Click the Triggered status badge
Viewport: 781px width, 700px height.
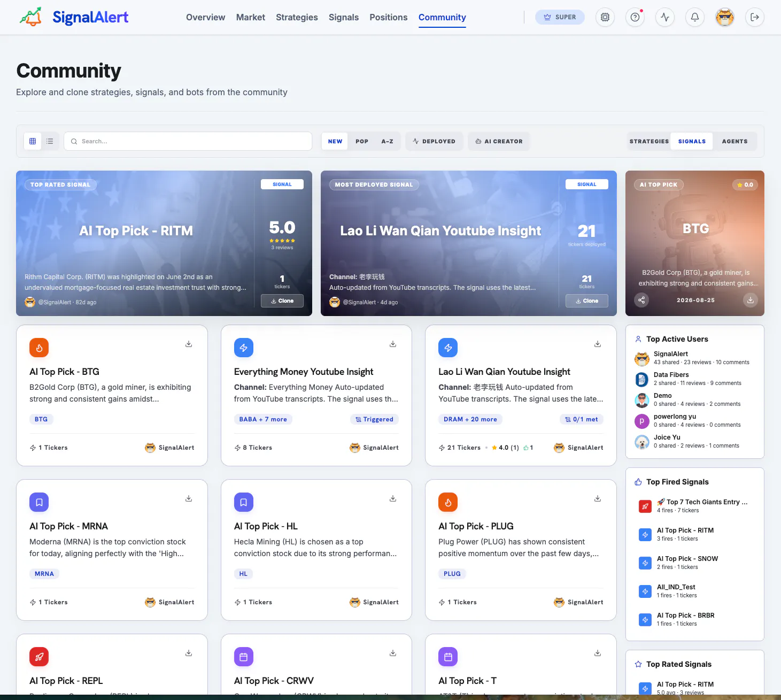(x=374, y=419)
